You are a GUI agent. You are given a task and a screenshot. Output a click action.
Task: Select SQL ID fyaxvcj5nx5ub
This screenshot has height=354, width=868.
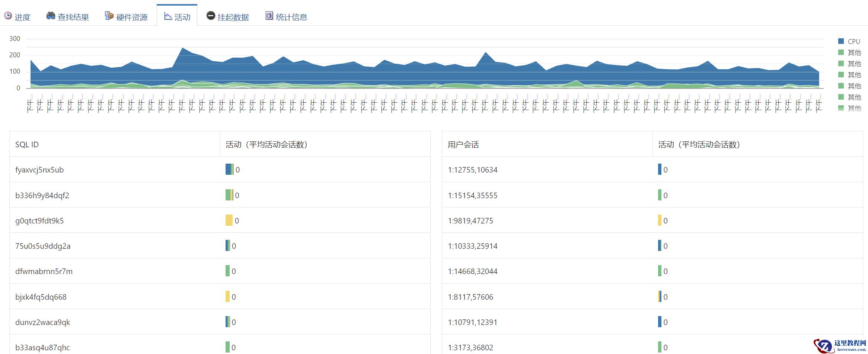coord(39,170)
